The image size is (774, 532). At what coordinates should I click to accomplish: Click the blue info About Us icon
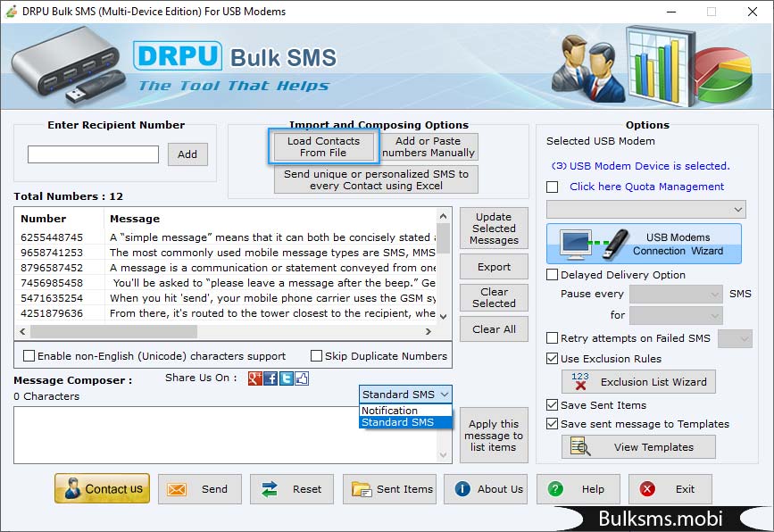tap(462, 488)
